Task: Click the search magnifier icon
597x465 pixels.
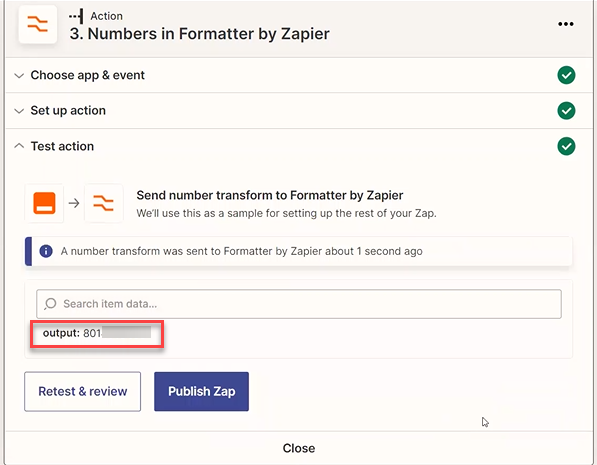Action: point(50,304)
